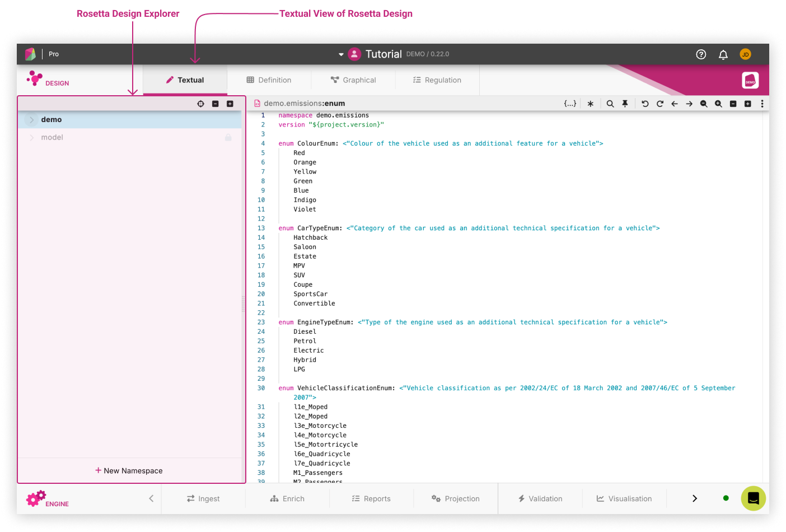Click the pin icon in editor toolbar
The height and width of the screenshot is (532, 786).
625,104
